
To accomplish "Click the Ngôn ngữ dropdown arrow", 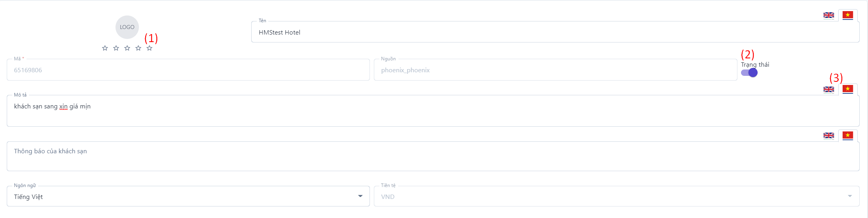I will [x=360, y=196].
